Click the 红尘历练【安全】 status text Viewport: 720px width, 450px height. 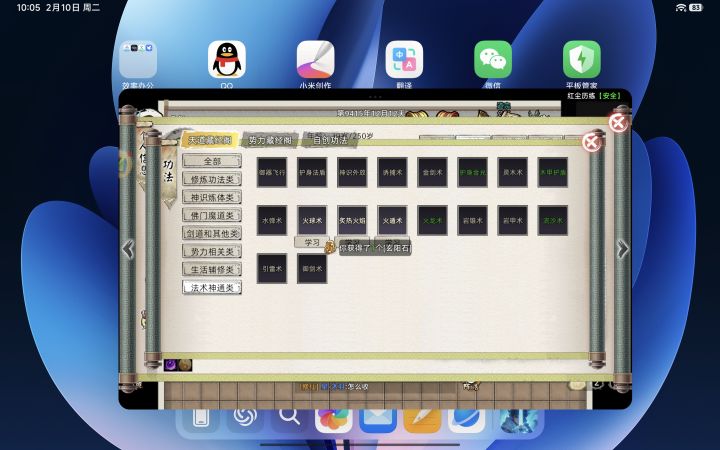click(x=594, y=96)
